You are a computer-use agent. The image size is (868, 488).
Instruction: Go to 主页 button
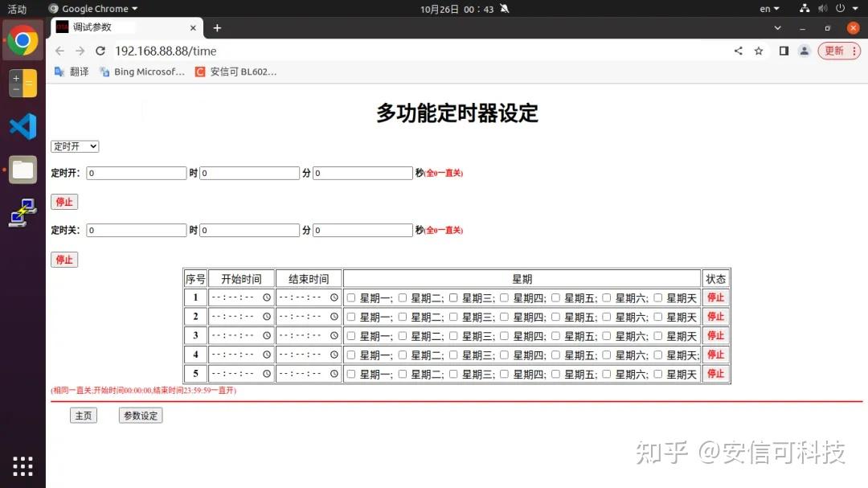coord(84,416)
